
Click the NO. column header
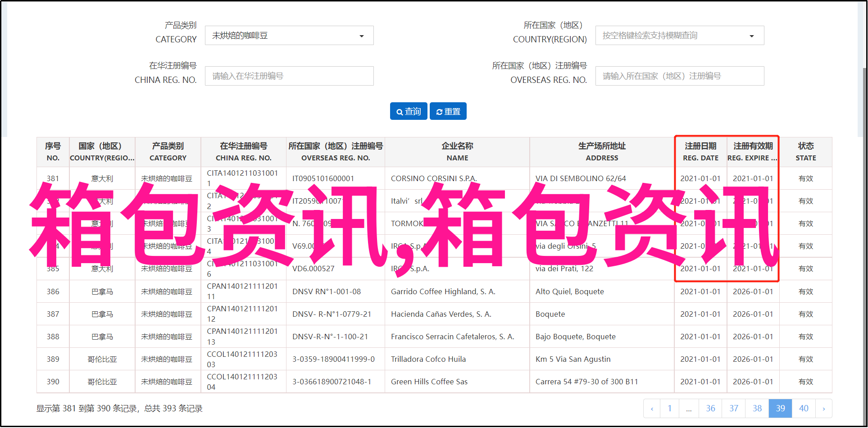click(53, 152)
